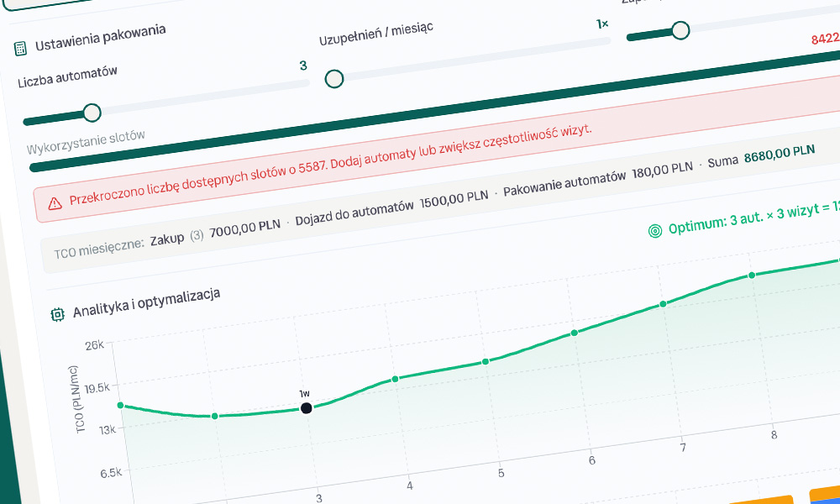
Task: Click the Optimum: 3 aut. × 3 wizyt text
Action: tap(754, 218)
